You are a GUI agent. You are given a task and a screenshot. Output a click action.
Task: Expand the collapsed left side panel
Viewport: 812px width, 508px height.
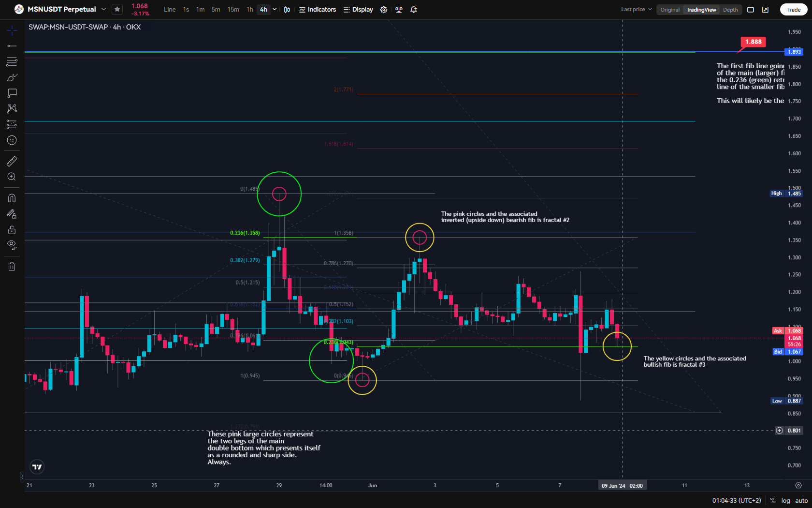tap(22, 477)
